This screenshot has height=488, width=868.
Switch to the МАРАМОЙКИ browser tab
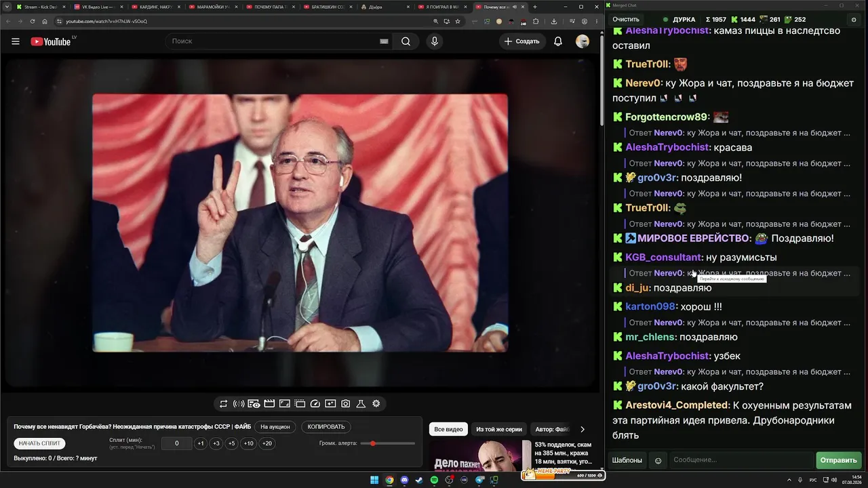[213, 7]
